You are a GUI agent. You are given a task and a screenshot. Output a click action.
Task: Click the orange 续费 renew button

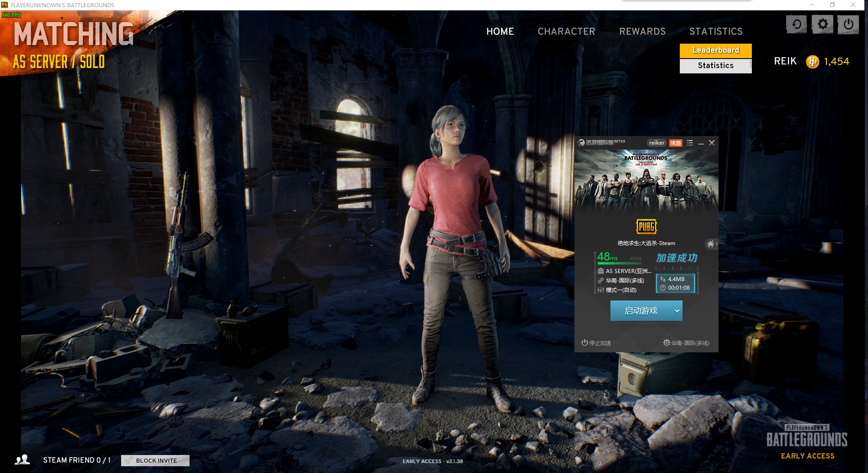pyautogui.click(x=675, y=143)
